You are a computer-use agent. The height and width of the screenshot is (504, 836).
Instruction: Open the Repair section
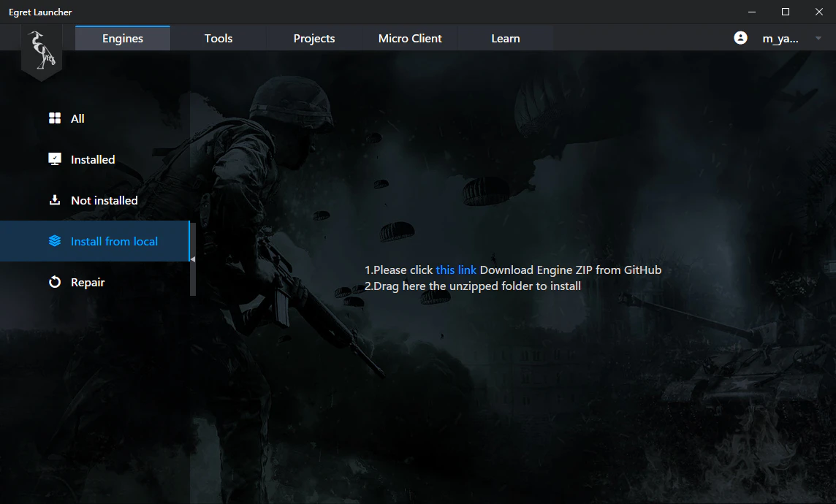coord(95,282)
